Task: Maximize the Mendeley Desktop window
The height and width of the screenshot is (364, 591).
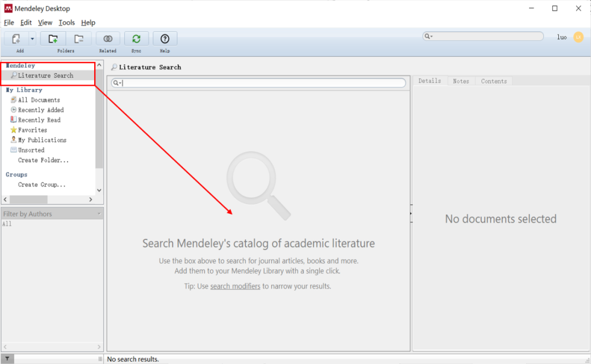Action: [555, 8]
